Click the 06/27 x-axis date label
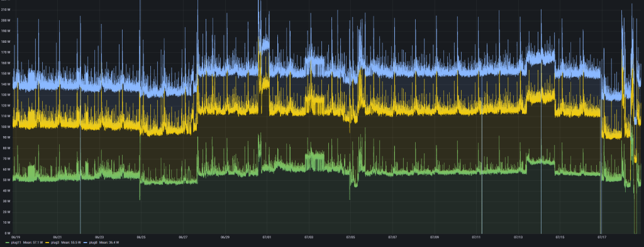Viewport: 644px width, 247px height. coord(183,237)
